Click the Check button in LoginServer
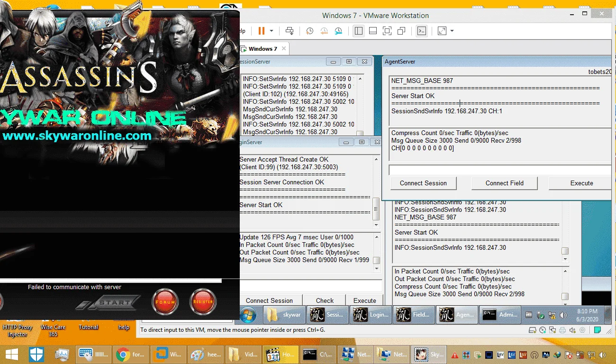Image resolution: width=616 pixels, height=364 pixels. coord(325,300)
